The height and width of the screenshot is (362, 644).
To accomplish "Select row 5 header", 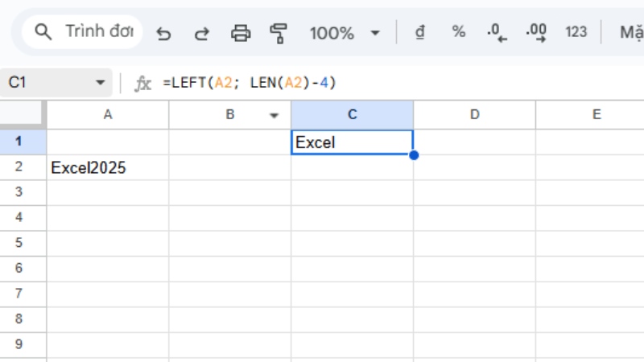I will point(23,243).
